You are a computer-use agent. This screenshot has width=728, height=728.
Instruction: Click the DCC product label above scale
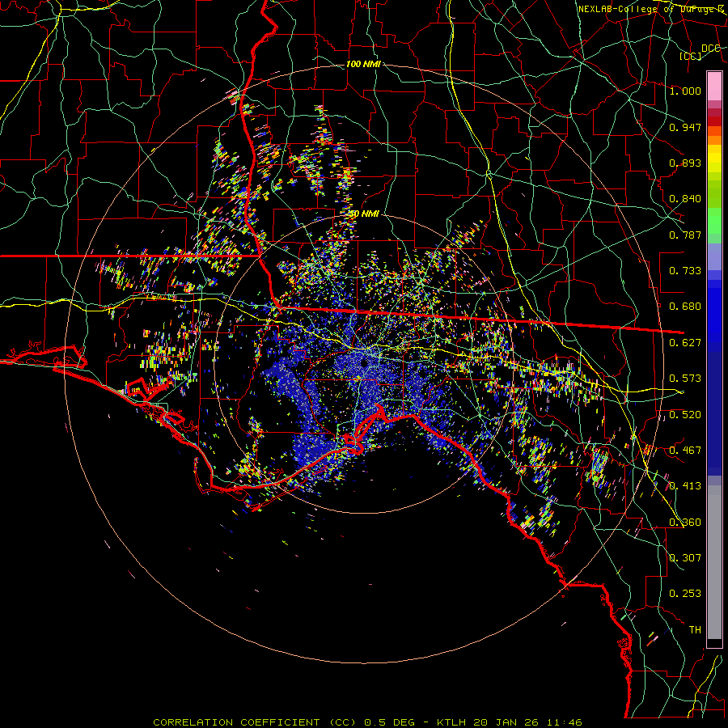[710, 49]
